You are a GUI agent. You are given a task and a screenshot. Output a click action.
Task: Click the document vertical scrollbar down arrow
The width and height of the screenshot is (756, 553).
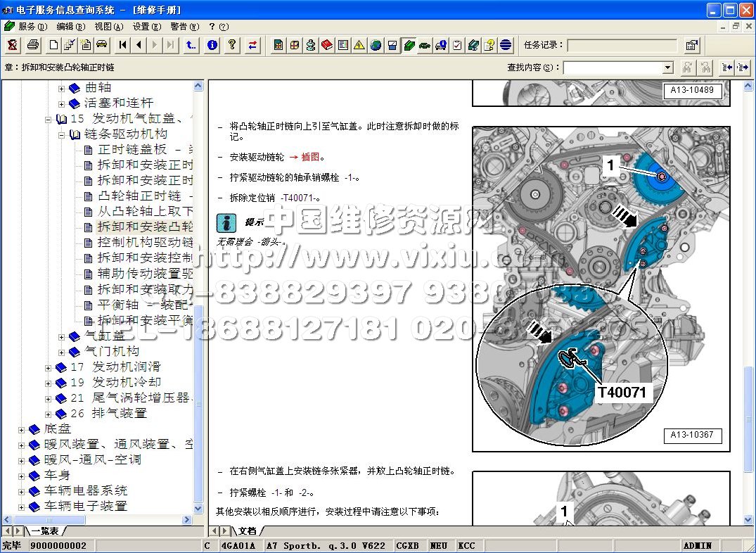749,519
